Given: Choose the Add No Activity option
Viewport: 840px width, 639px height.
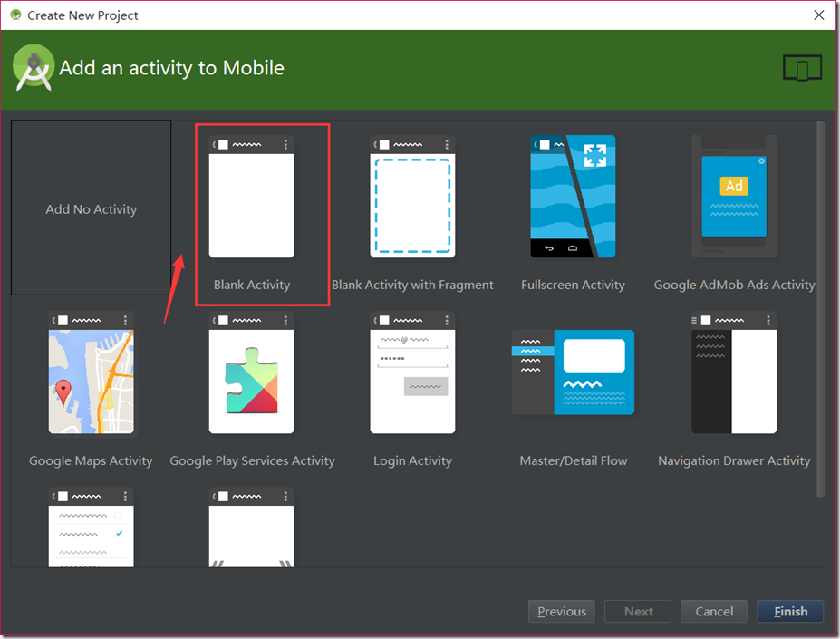Looking at the screenshot, I should coord(91,208).
